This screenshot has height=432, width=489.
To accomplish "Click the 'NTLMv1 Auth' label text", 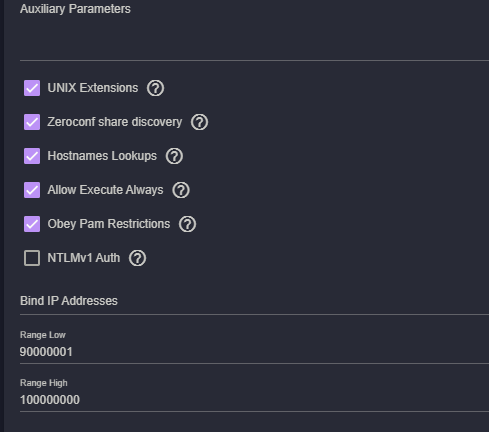I will click(x=84, y=258).
